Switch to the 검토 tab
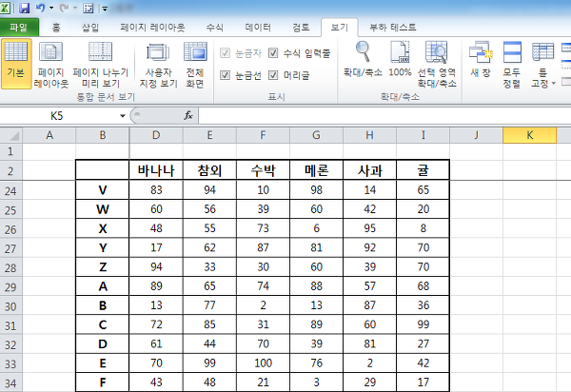 (301, 28)
